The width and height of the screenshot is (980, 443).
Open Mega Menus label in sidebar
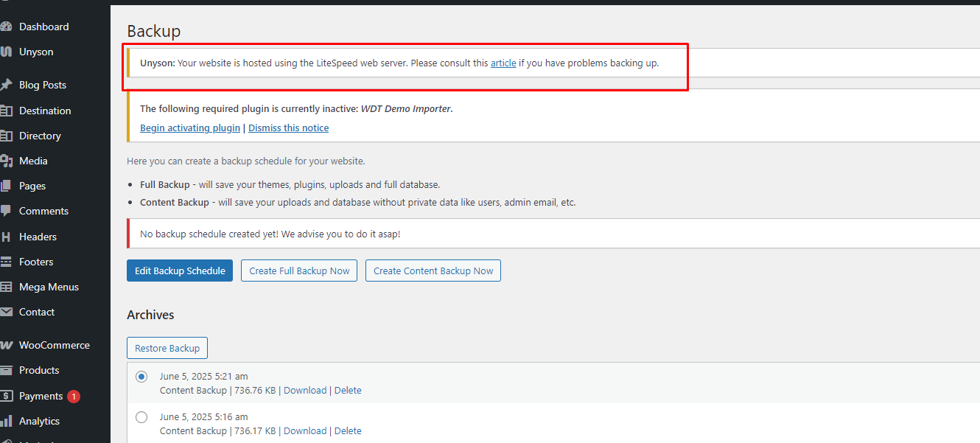[49, 287]
